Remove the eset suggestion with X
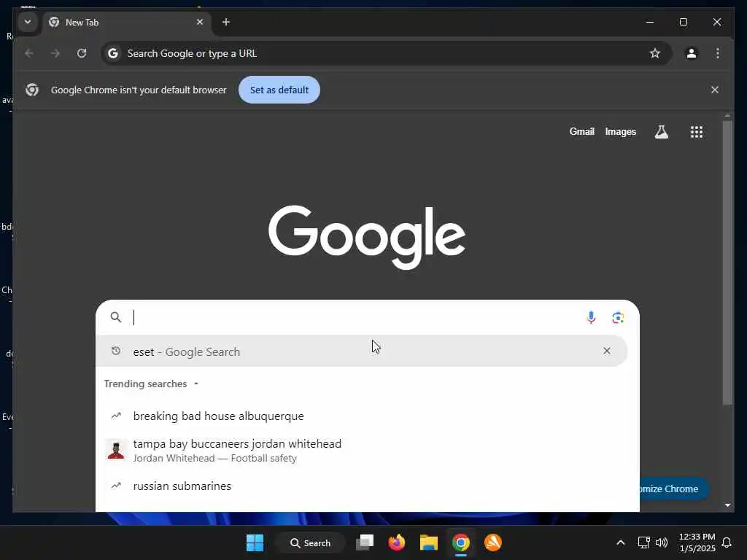Viewport: 747px width, 560px height. [606, 351]
